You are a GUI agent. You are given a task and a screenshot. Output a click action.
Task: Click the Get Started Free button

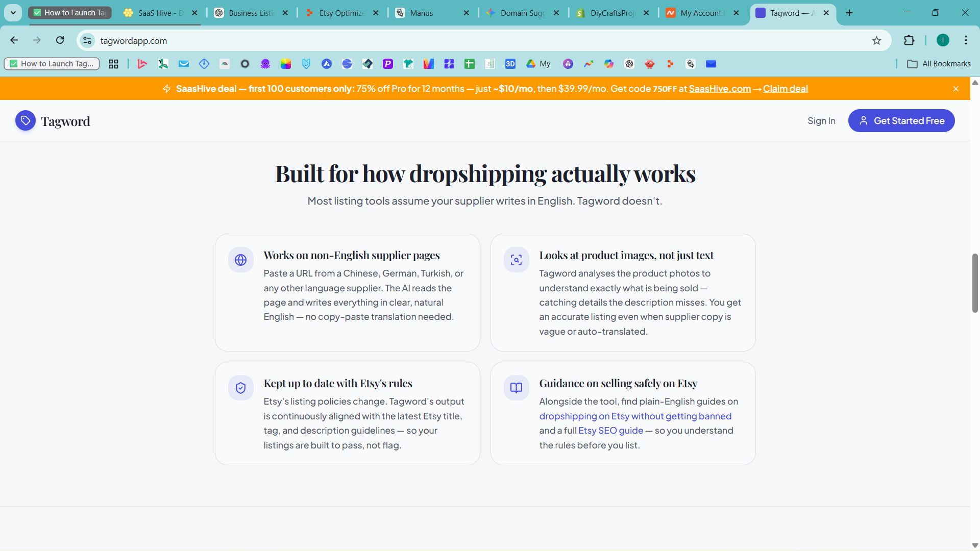pos(901,121)
